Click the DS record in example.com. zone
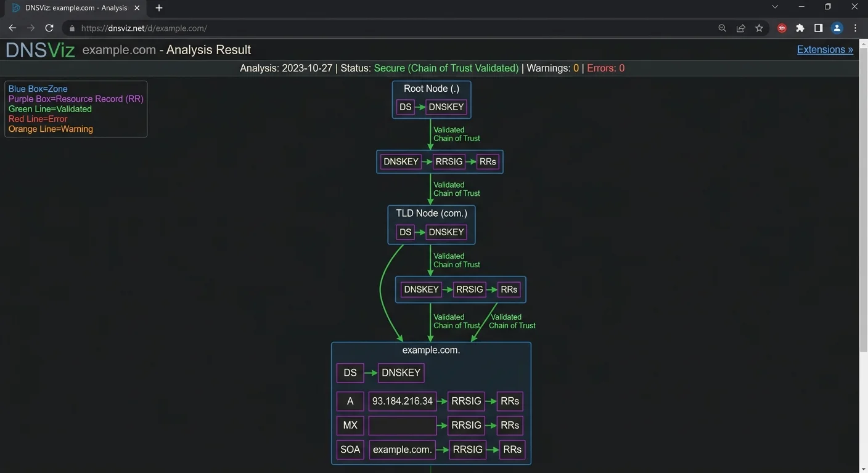Viewport: 868px width, 473px height. click(350, 373)
